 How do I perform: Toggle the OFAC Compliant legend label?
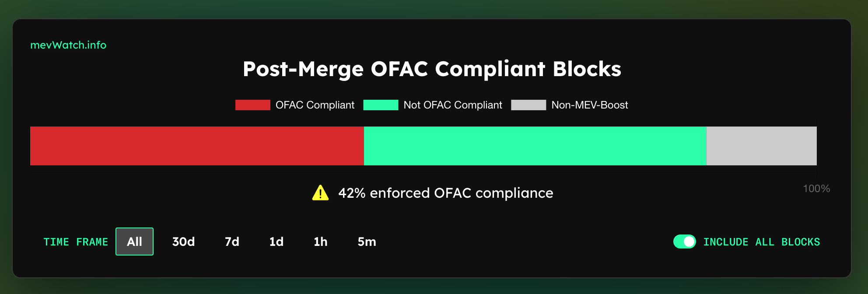[315, 105]
